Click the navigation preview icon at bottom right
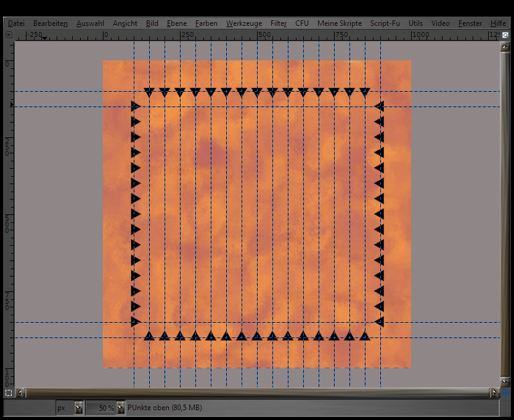Viewport: 514px width, 420px height. click(505, 392)
